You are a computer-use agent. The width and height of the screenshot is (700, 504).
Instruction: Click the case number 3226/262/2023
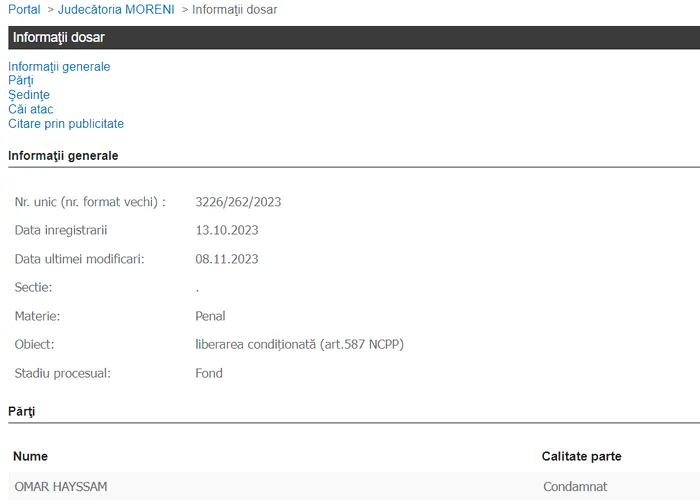238,202
